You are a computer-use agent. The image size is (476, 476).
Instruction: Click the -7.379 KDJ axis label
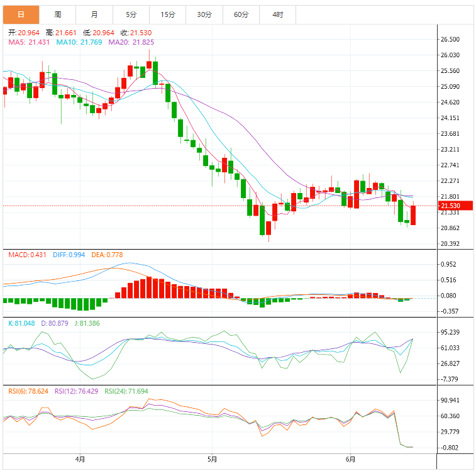click(449, 379)
